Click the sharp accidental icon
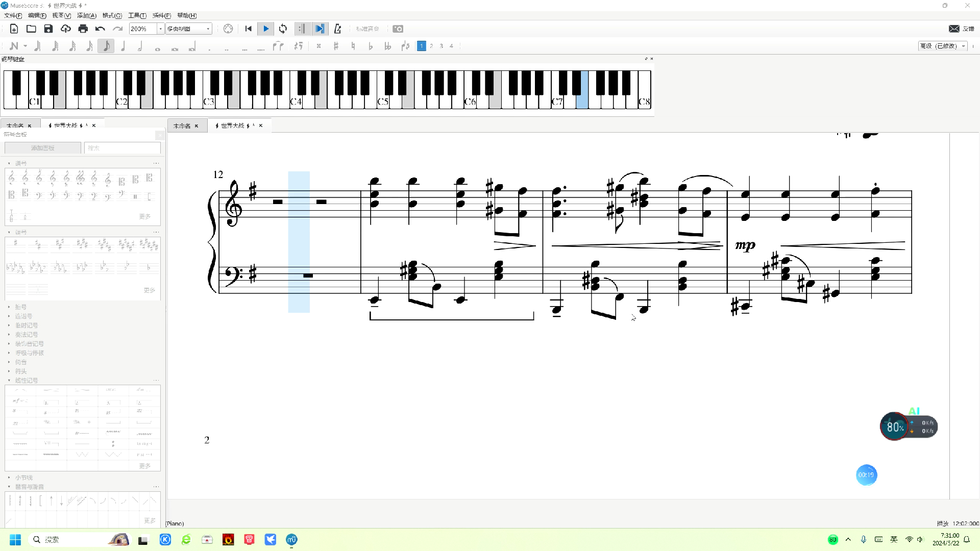The image size is (980, 551). [336, 46]
